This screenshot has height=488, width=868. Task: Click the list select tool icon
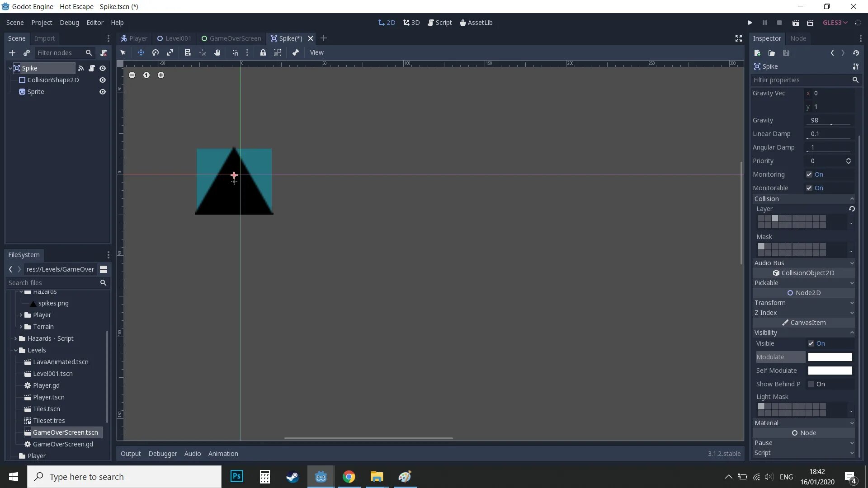pyautogui.click(x=188, y=52)
